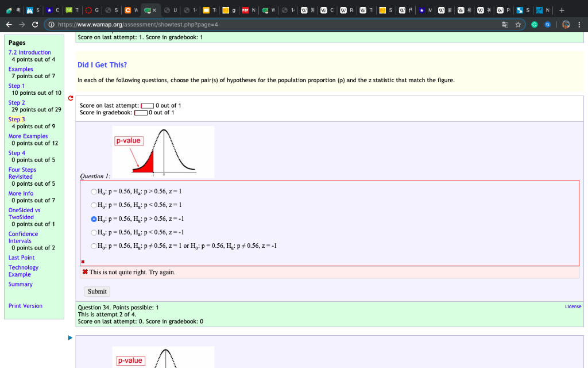Open Google Translate icon in the address bar

(506, 25)
